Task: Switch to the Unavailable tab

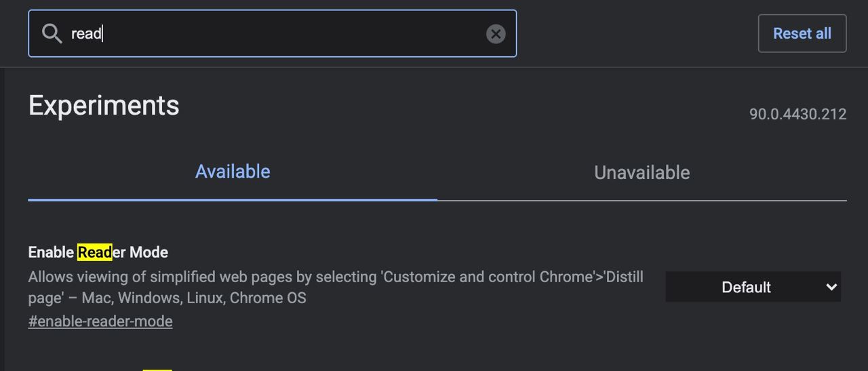Action: point(642,172)
